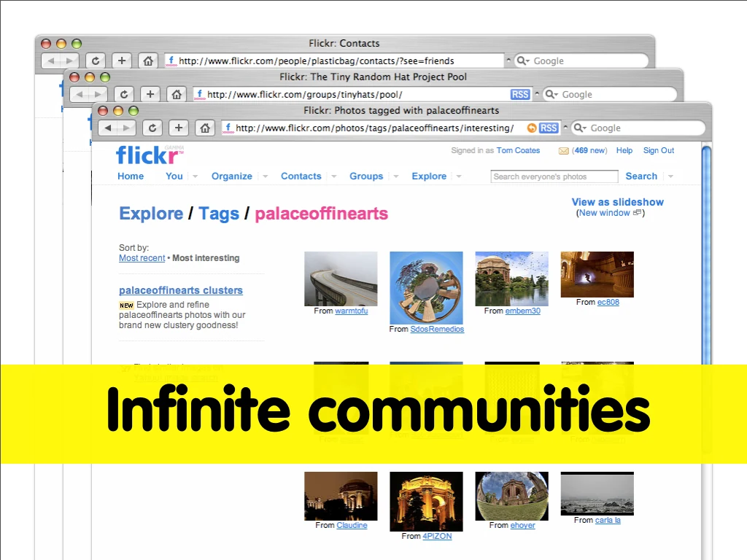Image resolution: width=747 pixels, height=560 pixels.
Task: Click the plus button in the Tiny Random Hat window
Action: click(150, 94)
